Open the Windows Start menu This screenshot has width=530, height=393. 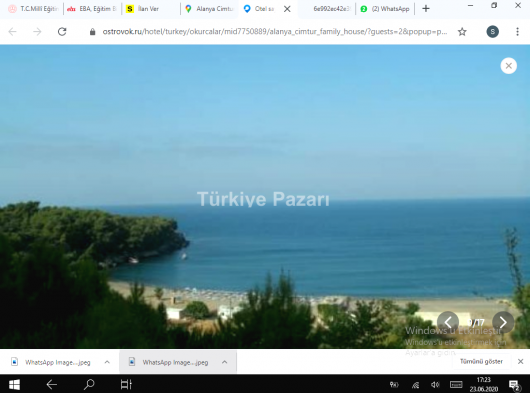click(14, 384)
